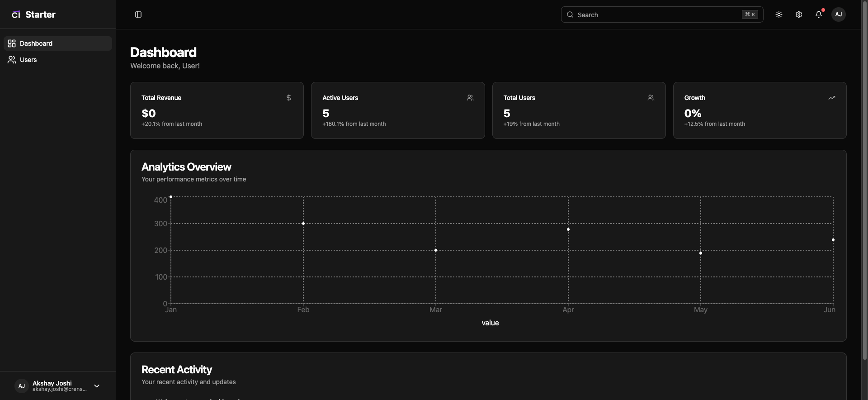Click into the Search field

pyautogui.click(x=662, y=14)
